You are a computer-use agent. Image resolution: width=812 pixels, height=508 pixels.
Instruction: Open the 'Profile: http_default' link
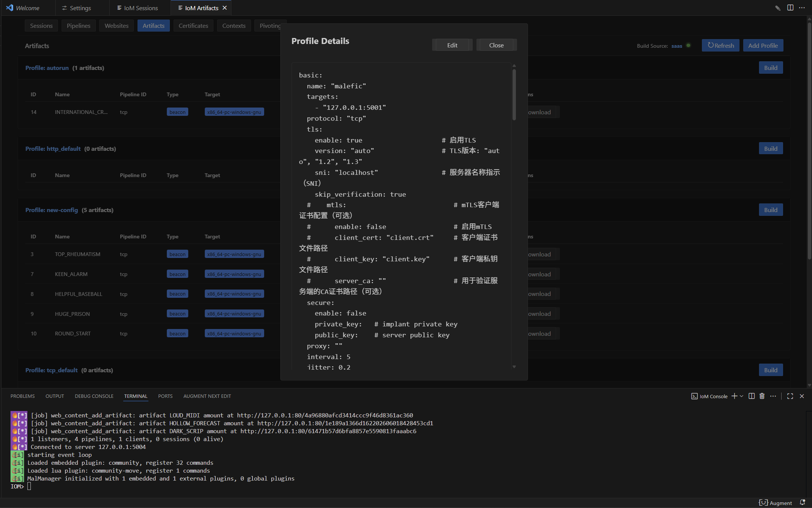click(x=53, y=149)
